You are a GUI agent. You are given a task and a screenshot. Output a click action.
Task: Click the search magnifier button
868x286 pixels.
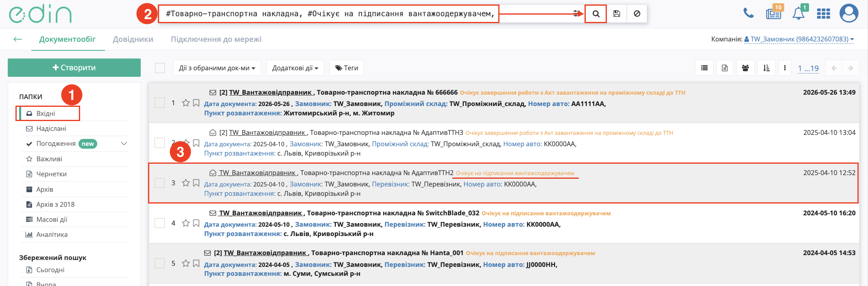[x=596, y=14]
